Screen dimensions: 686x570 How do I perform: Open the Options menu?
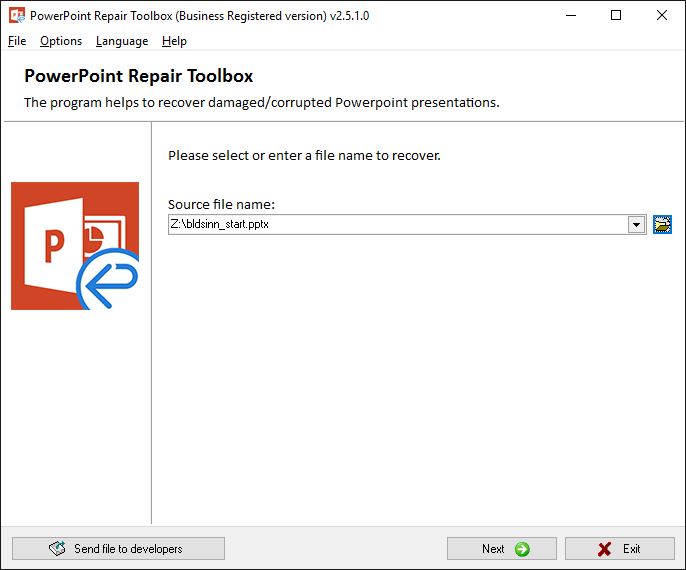pos(61,41)
